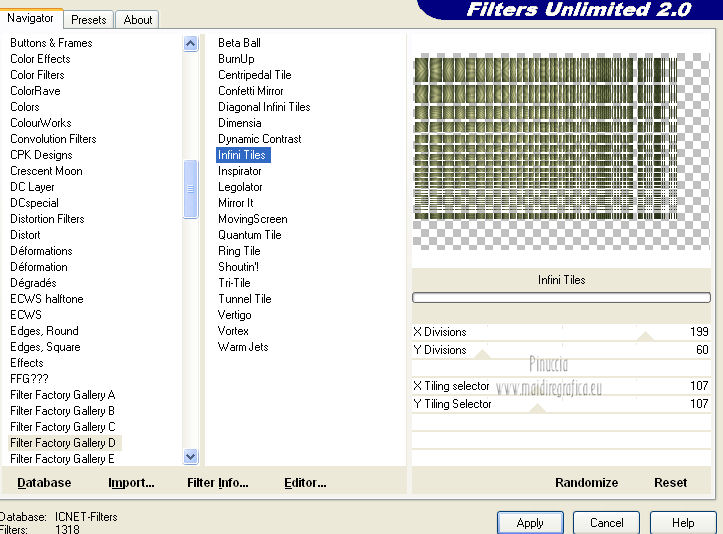Select Convolution Filters category
Viewport: 723px width, 534px height.
(53, 139)
